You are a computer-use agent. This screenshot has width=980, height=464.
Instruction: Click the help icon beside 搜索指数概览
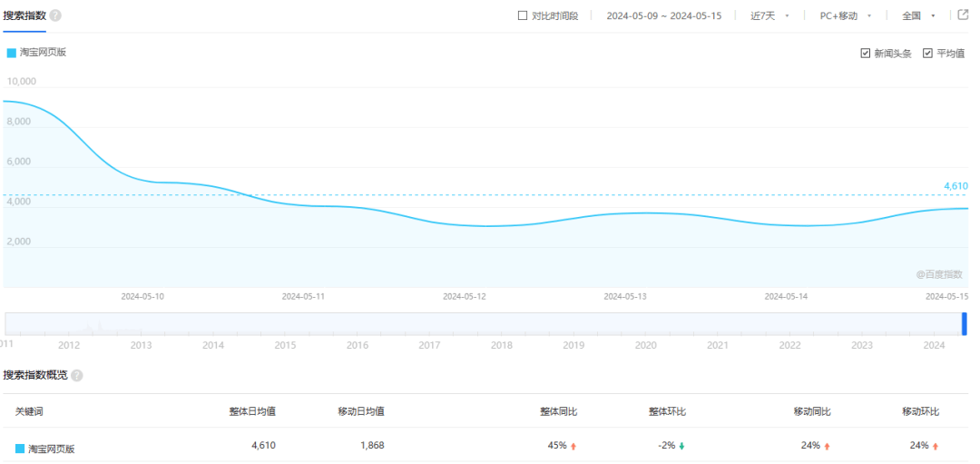coord(77,376)
